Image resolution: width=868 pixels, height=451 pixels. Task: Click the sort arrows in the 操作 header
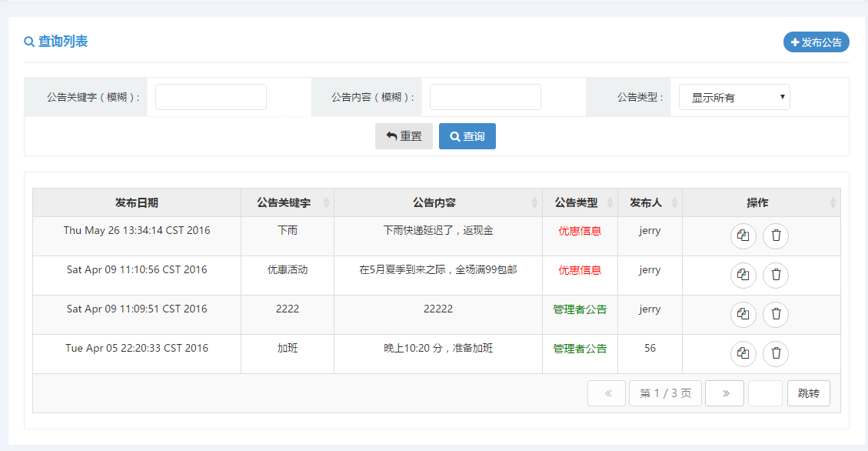coord(833,202)
